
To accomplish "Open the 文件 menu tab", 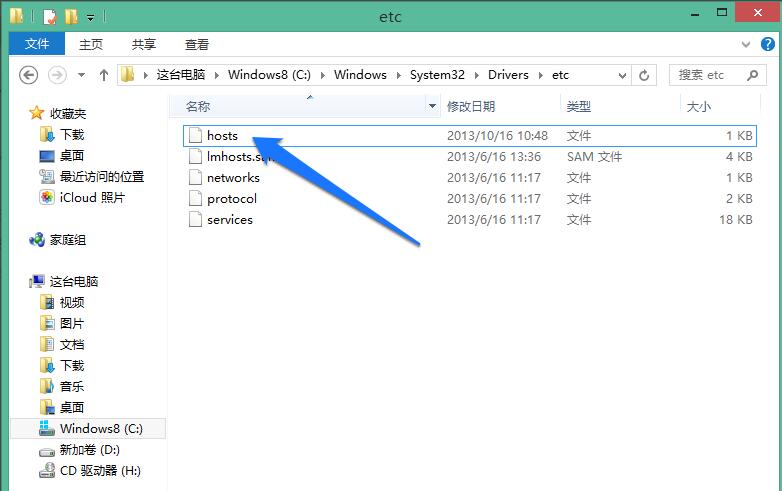I will pos(37,44).
